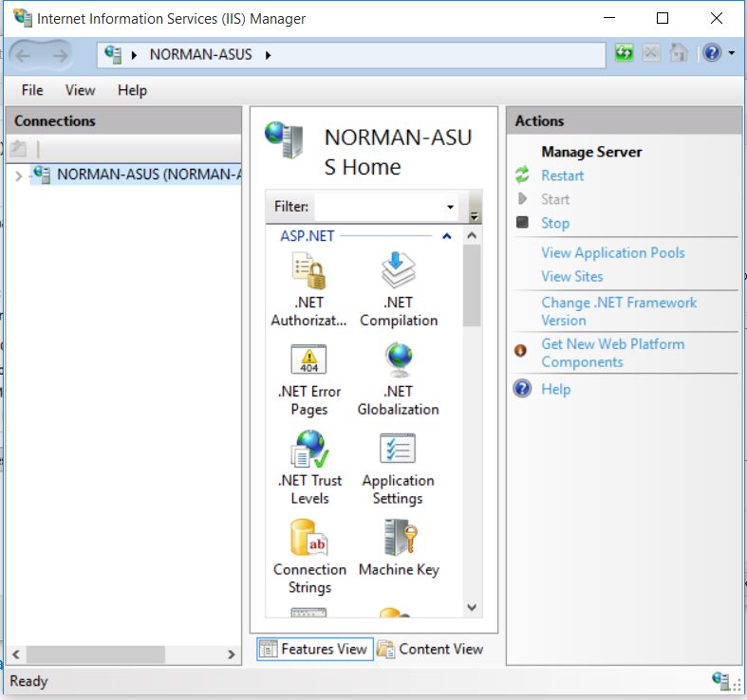Click the Connections pane toolbar icon

pos(19,149)
